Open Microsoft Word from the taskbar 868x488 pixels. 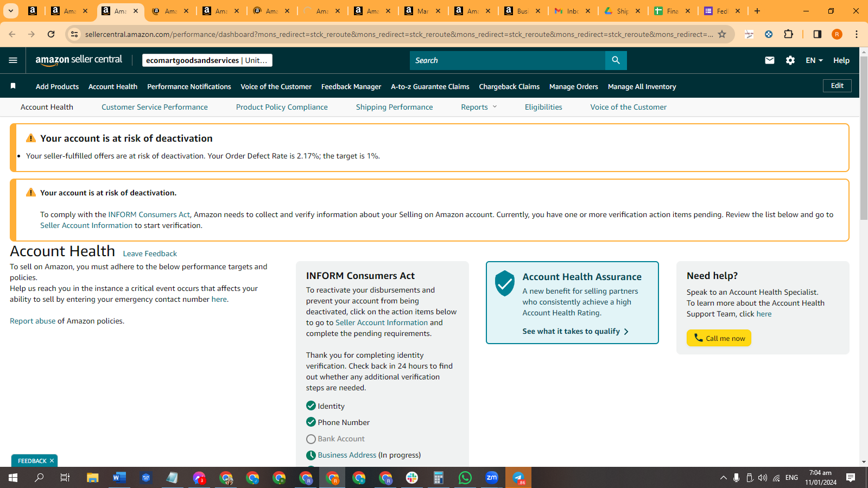click(x=119, y=478)
